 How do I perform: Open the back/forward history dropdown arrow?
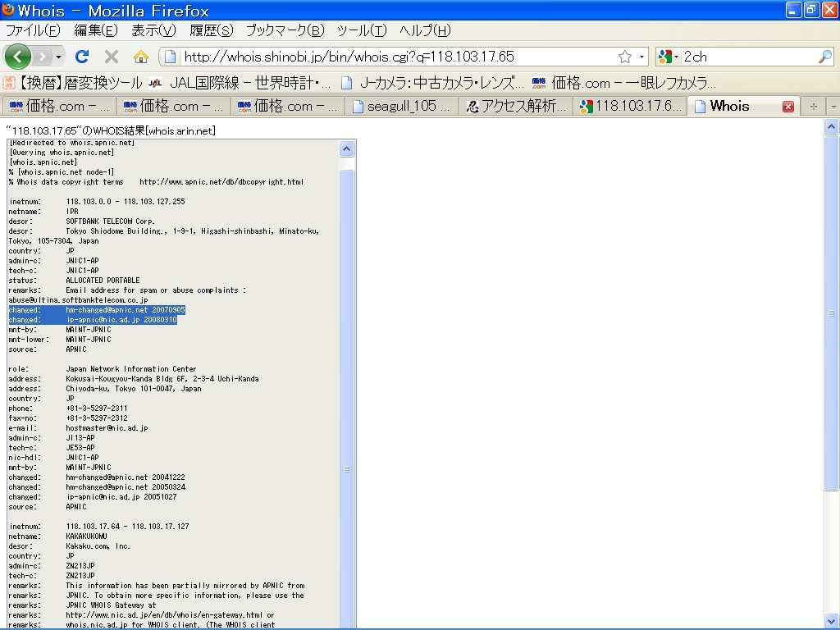pyautogui.click(x=58, y=57)
